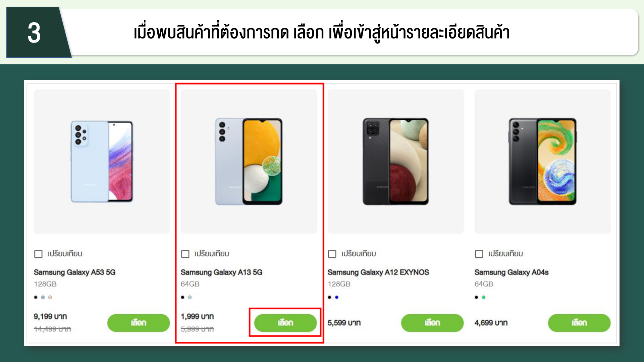Choose peach color for Galaxy A53 5G
The width and height of the screenshot is (644, 362).
pos(50,297)
